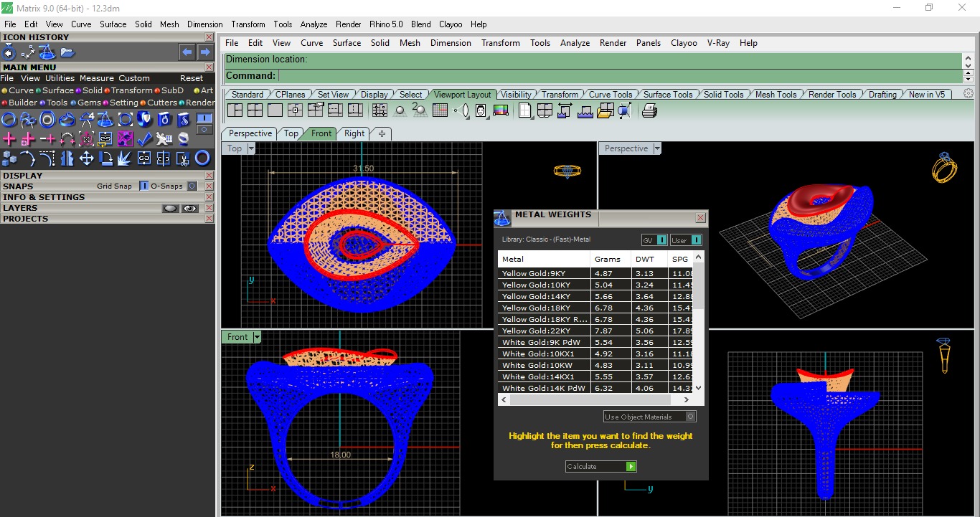Expand the Info & Settings panel header
Screen dimensions: 980x517
click(x=107, y=196)
